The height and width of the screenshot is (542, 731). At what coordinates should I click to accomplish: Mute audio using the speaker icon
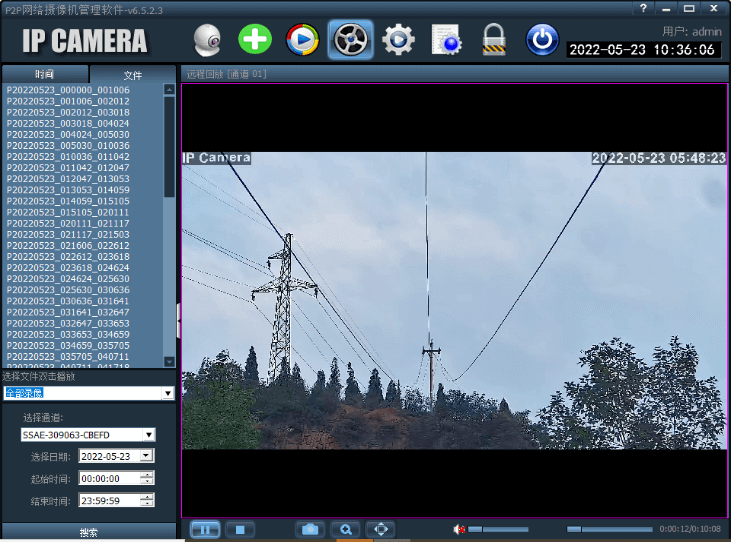click(459, 529)
